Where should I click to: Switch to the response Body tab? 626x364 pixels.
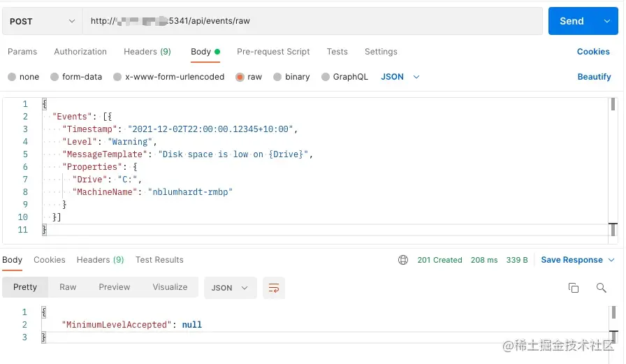[x=12, y=260]
